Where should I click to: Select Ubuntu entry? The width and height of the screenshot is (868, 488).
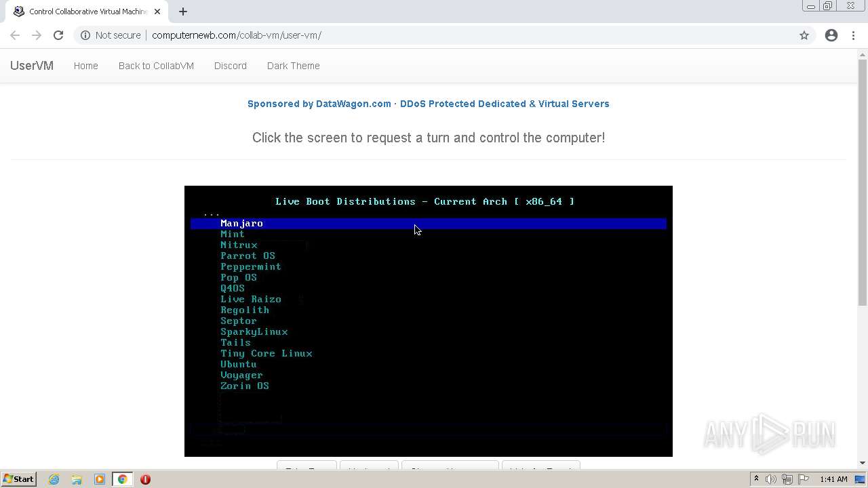(x=239, y=364)
